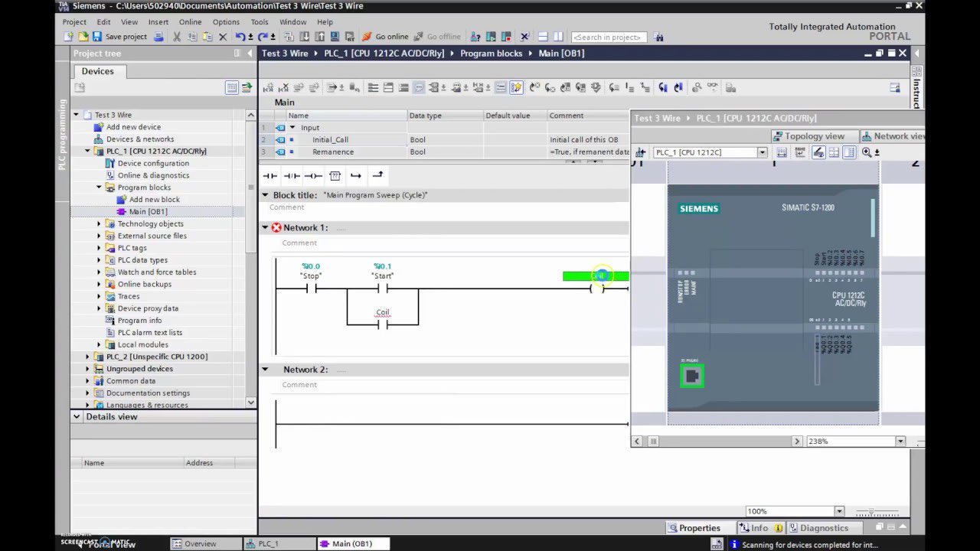Image resolution: width=980 pixels, height=551 pixels.
Task: Click the editor zoom slider
Action: 873,511
